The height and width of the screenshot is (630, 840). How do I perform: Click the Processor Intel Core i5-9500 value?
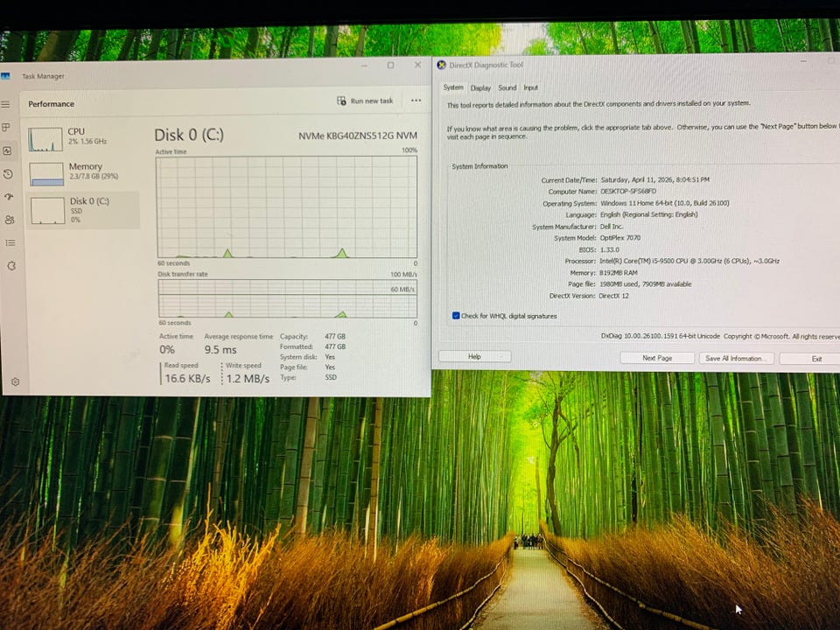coord(689,261)
